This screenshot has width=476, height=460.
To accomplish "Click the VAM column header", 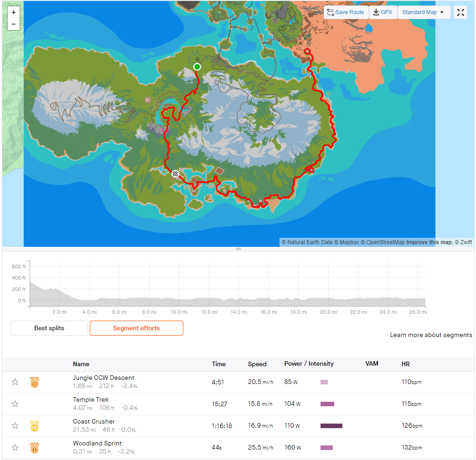I will pos(372,363).
